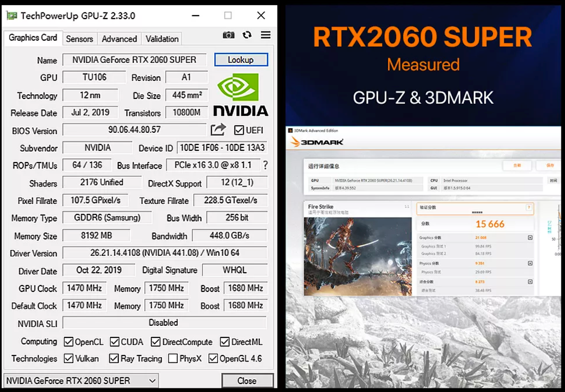This screenshot has width=565, height=392.
Task: Expand the Graphics score section toggle
Action: coord(530,238)
